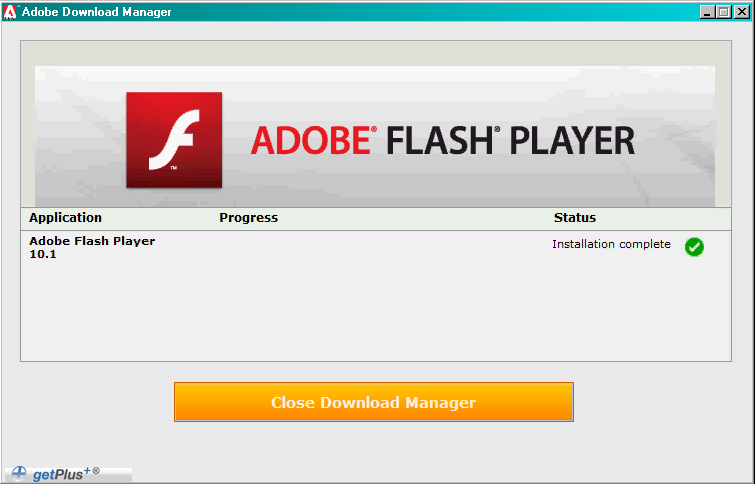Select the Application column header

point(65,218)
